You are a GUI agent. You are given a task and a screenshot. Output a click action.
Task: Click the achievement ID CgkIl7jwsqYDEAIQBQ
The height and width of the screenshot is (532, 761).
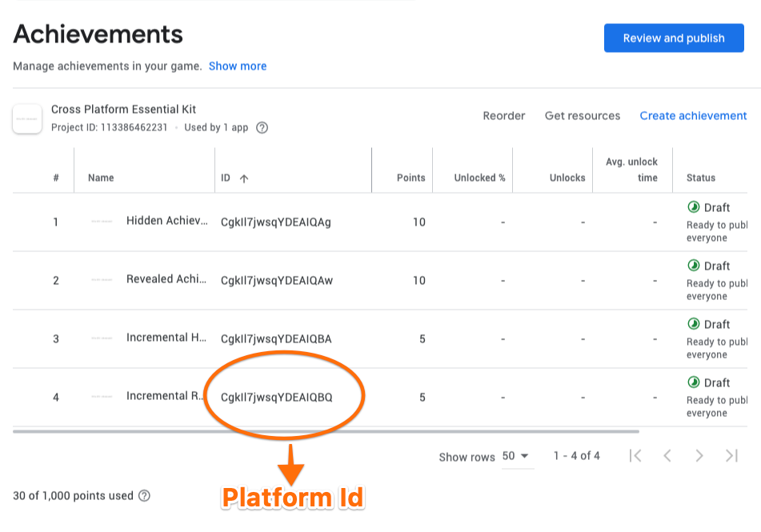[x=276, y=398]
